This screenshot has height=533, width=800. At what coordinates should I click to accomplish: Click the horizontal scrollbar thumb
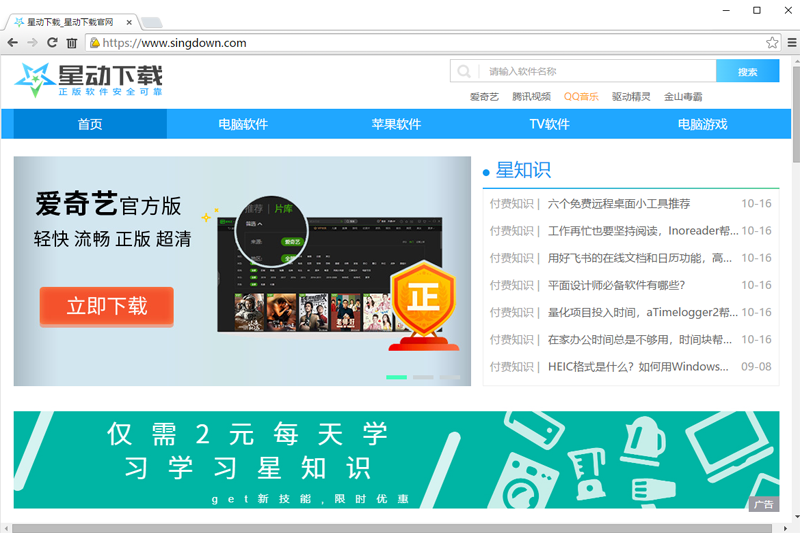pos(392,528)
